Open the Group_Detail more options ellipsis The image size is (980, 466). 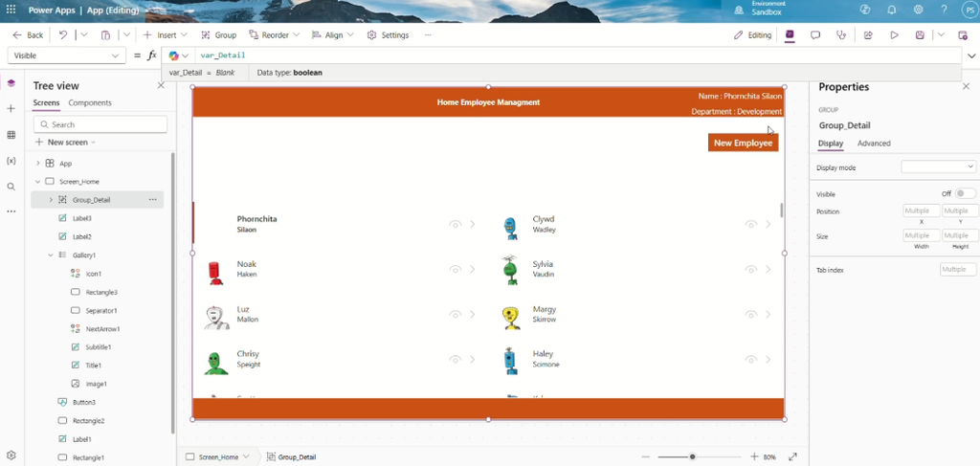point(152,200)
